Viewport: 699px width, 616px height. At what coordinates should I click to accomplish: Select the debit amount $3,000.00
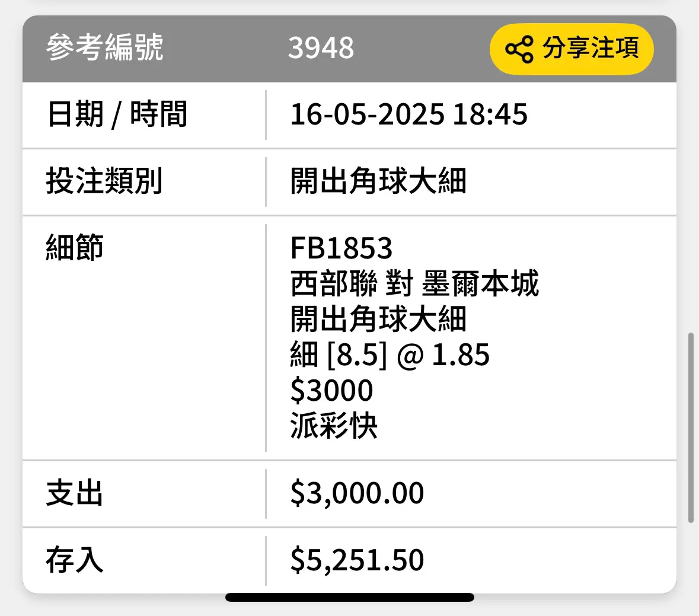tap(357, 493)
